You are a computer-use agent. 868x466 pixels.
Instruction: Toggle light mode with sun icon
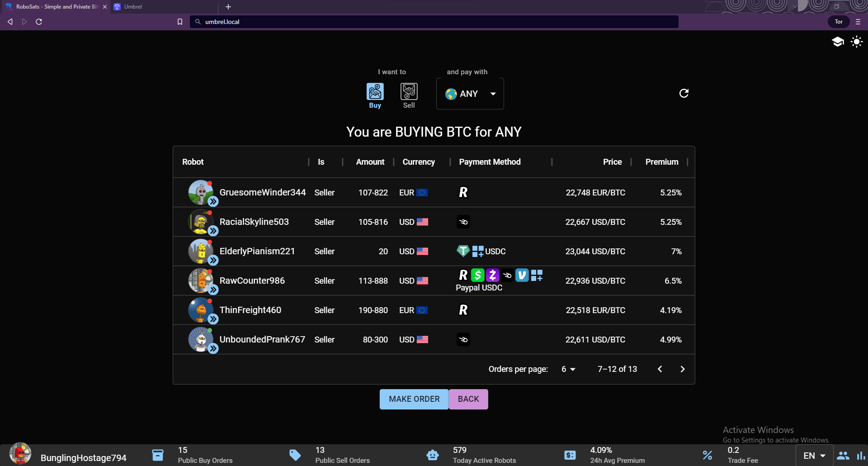pos(856,42)
